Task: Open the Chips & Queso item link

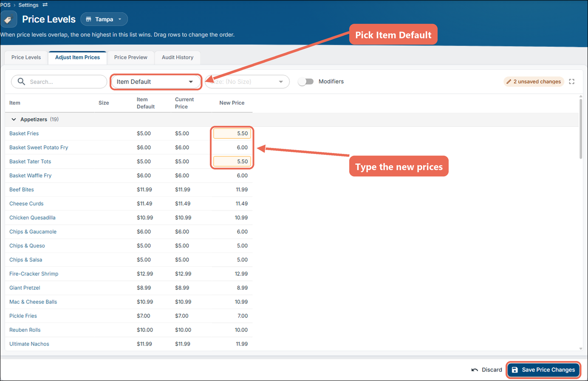Action: 27,246
